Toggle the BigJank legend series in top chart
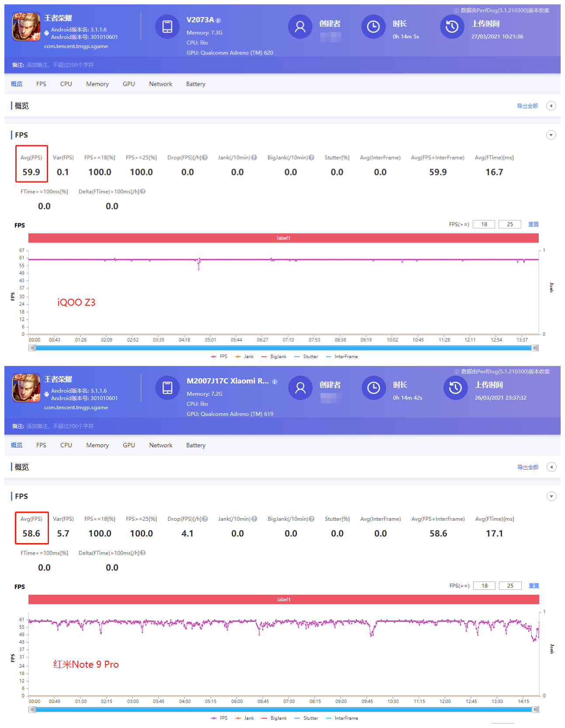This screenshot has width=565, height=728. click(274, 357)
